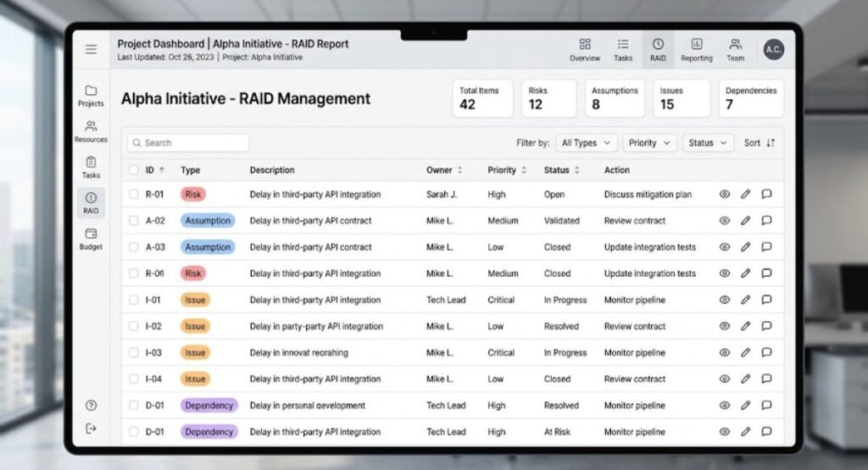Comment on the At Risk D-01 row
This screenshot has height=470, width=868.
[766, 431]
